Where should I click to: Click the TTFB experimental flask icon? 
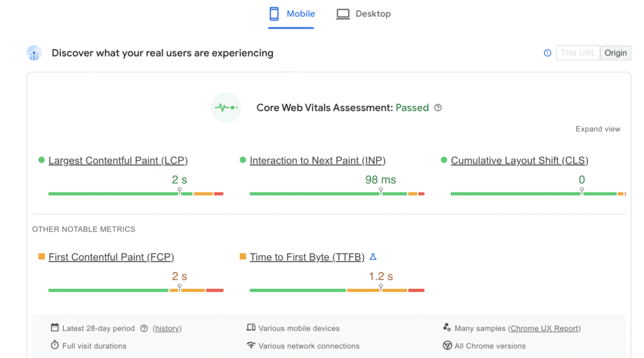[x=373, y=257]
